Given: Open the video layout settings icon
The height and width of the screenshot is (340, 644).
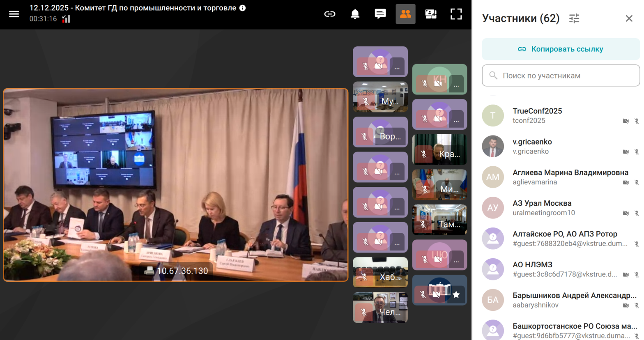Looking at the screenshot, I should coord(430,14).
